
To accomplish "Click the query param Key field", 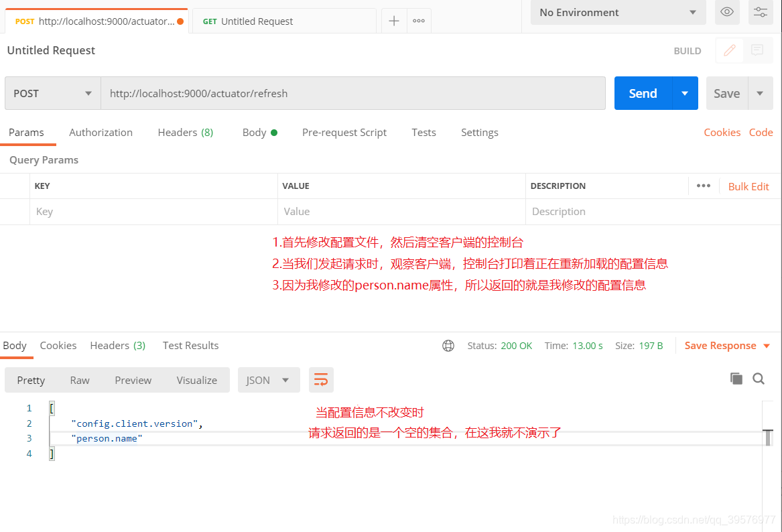I will pyautogui.click(x=153, y=212).
